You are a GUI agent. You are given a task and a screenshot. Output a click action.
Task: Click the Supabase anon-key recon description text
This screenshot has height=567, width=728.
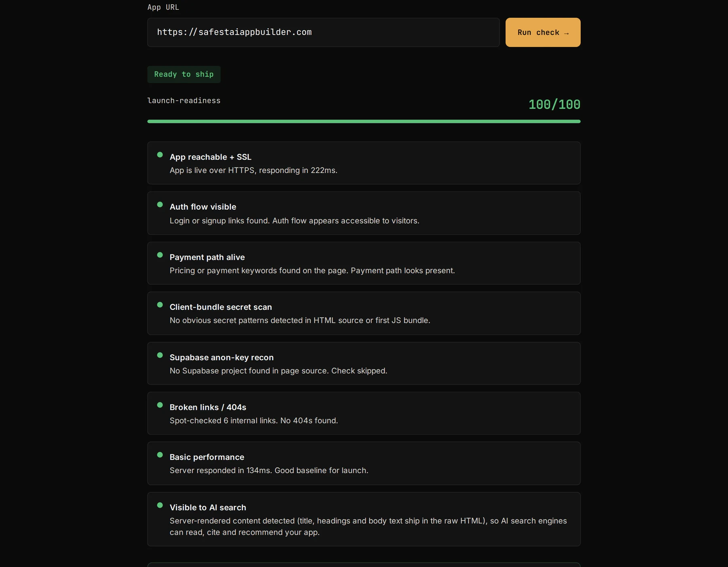tap(278, 371)
